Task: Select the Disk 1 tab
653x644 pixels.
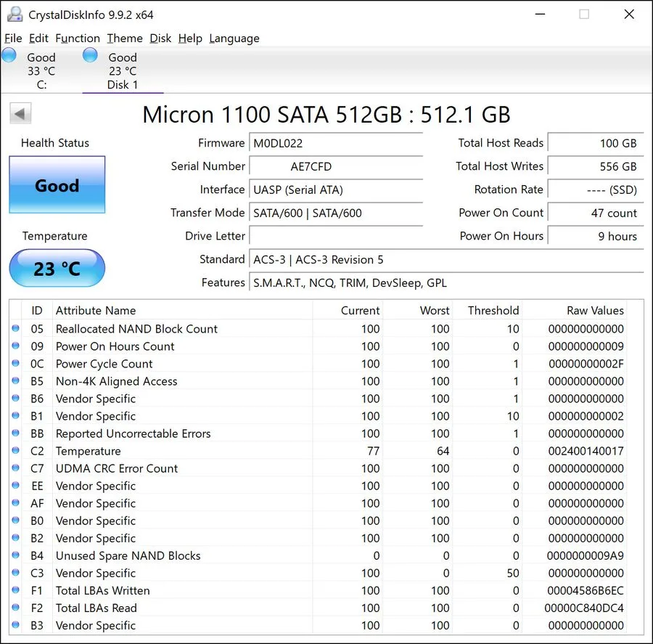Action: point(123,70)
